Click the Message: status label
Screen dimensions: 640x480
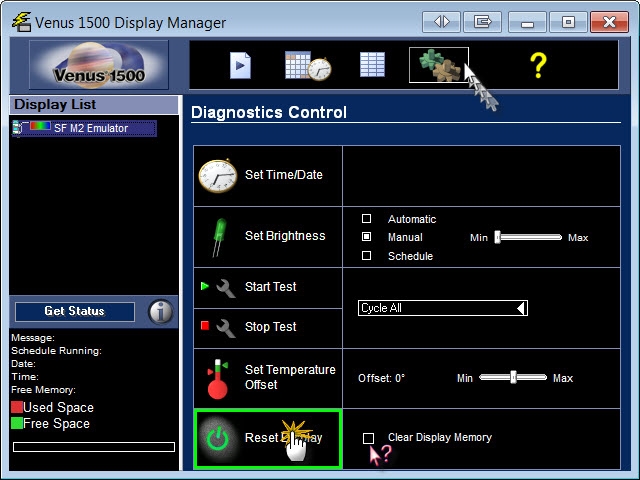[33, 338]
